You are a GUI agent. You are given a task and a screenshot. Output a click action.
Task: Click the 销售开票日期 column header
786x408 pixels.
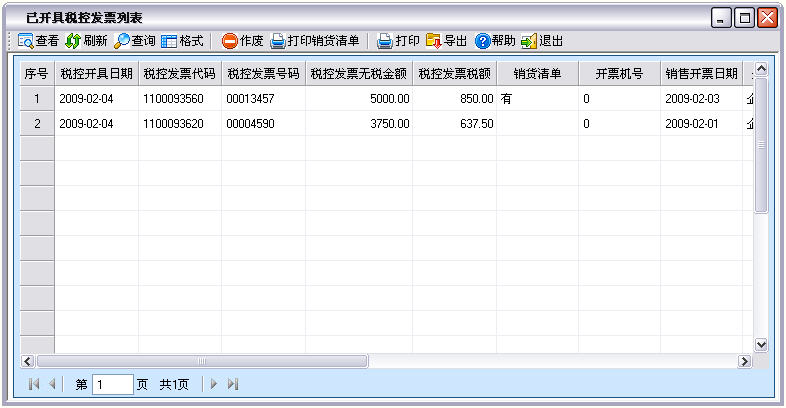tap(702, 74)
